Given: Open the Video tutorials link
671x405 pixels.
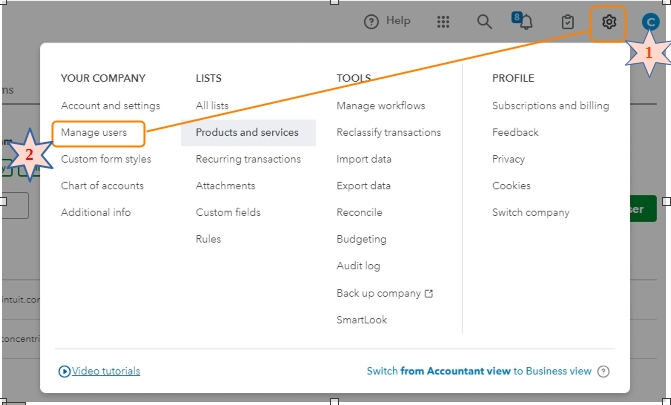Looking at the screenshot, I should coord(100,371).
